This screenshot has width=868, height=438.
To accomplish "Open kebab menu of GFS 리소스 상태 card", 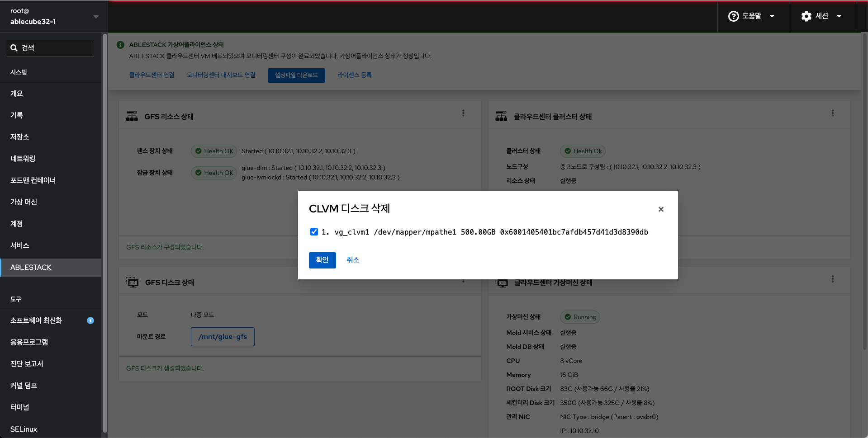I will point(463,113).
